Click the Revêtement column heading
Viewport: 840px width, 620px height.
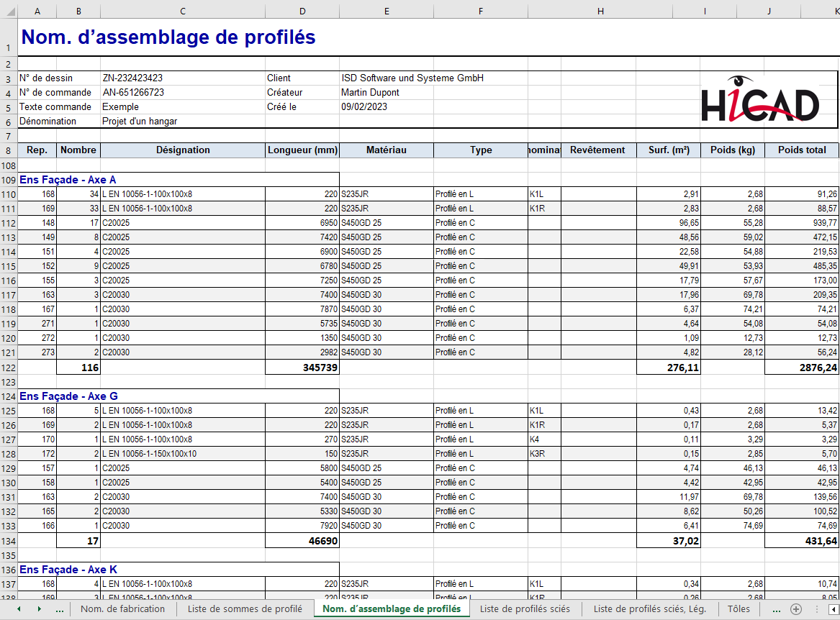[597, 150]
